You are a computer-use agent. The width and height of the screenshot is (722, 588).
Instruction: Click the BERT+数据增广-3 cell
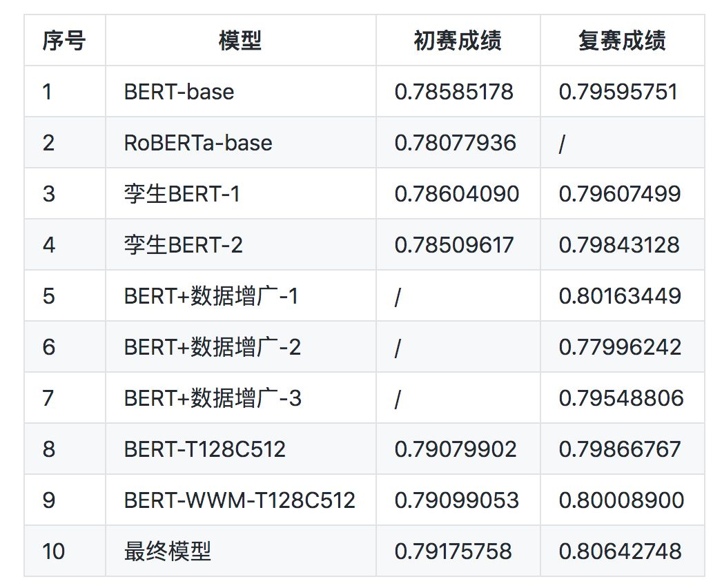tap(213, 398)
